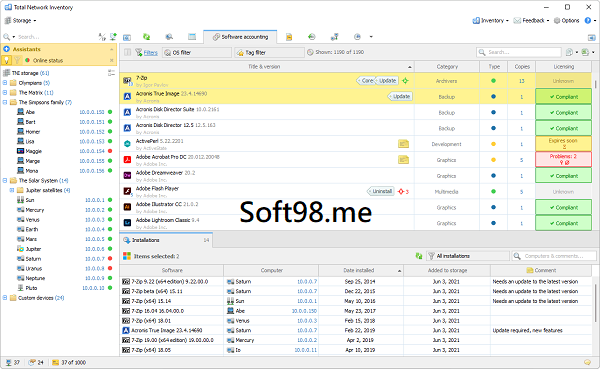Viewport: 600px width, 369px height.
Task: Toggle the tree view options icon beside TNI storage
Action: click(111, 73)
